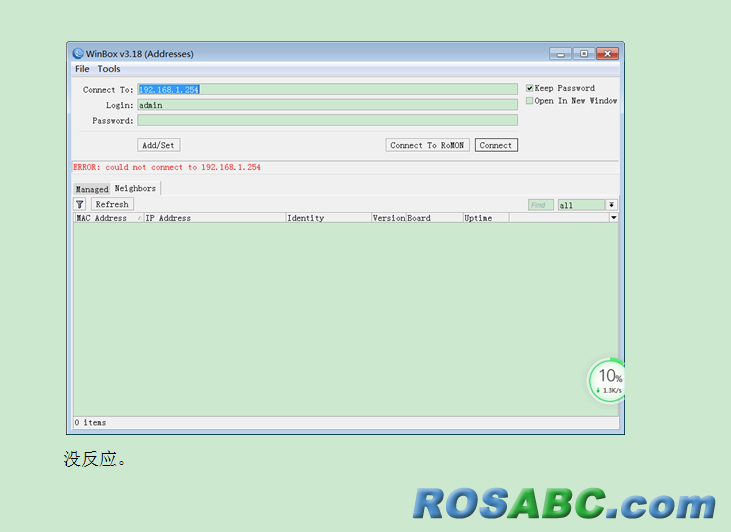
Task: Sort by Version column header
Action: (x=388, y=218)
